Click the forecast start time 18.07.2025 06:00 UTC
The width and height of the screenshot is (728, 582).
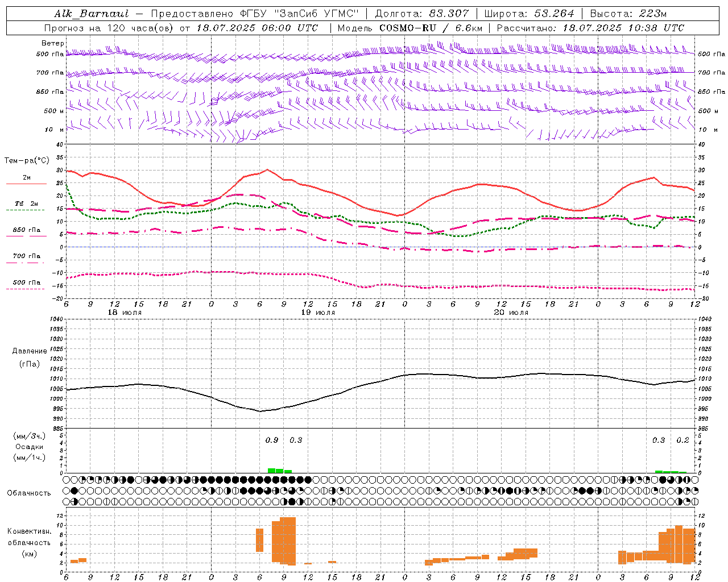pos(258,28)
